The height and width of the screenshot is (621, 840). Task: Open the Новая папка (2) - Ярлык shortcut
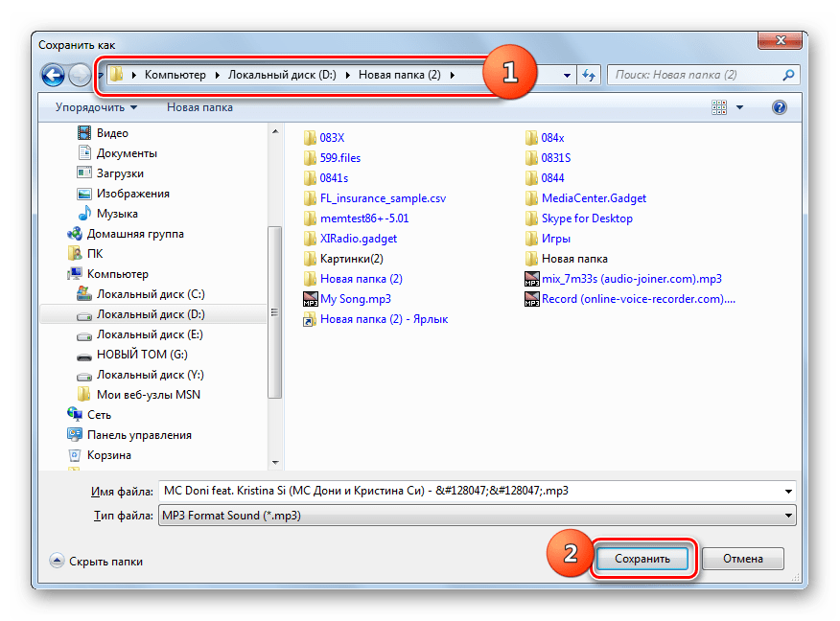click(x=384, y=319)
